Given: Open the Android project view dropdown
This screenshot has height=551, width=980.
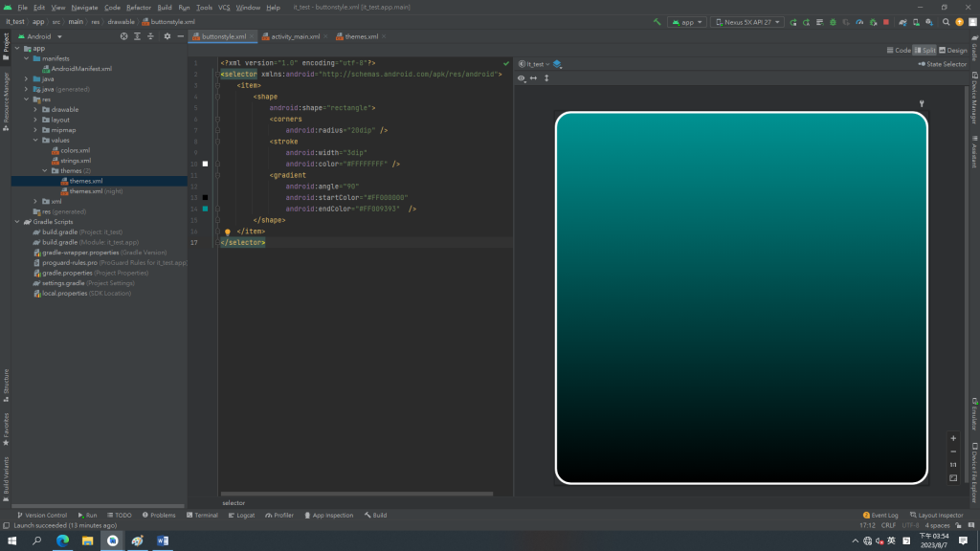Looking at the screenshot, I should pos(40,36).
